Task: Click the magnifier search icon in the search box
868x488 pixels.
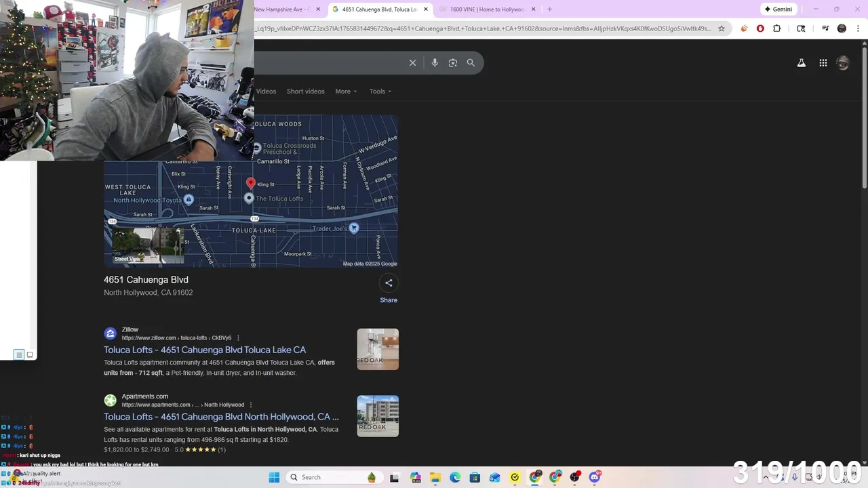Action: (x=471, y=62)
